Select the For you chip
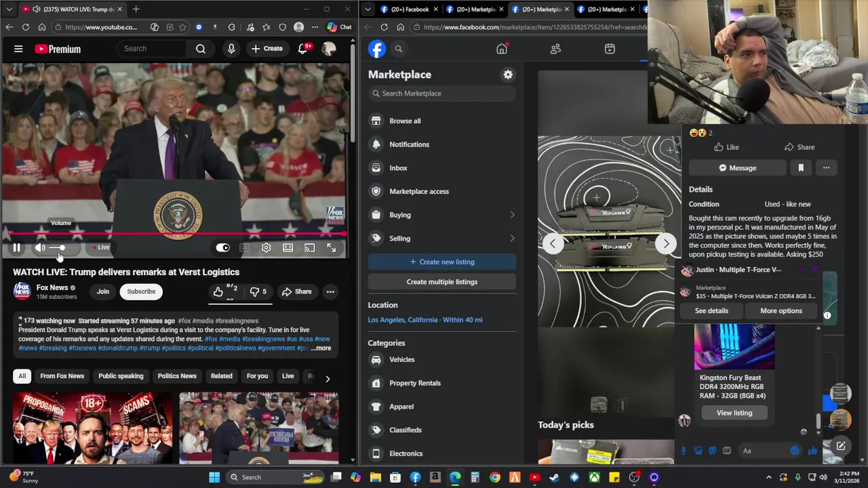Viewport: 868px width, 488px height. [x=257, y=376]
